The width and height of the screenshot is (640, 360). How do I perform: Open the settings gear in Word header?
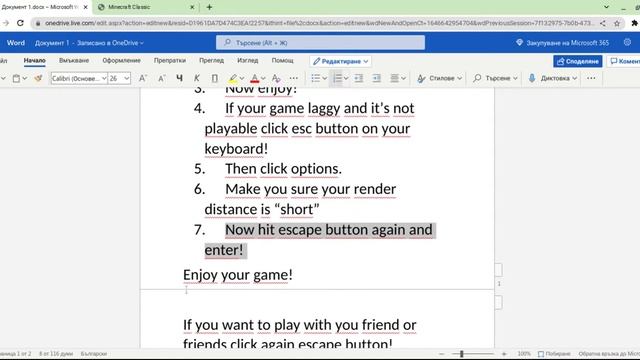click(627, 42)
